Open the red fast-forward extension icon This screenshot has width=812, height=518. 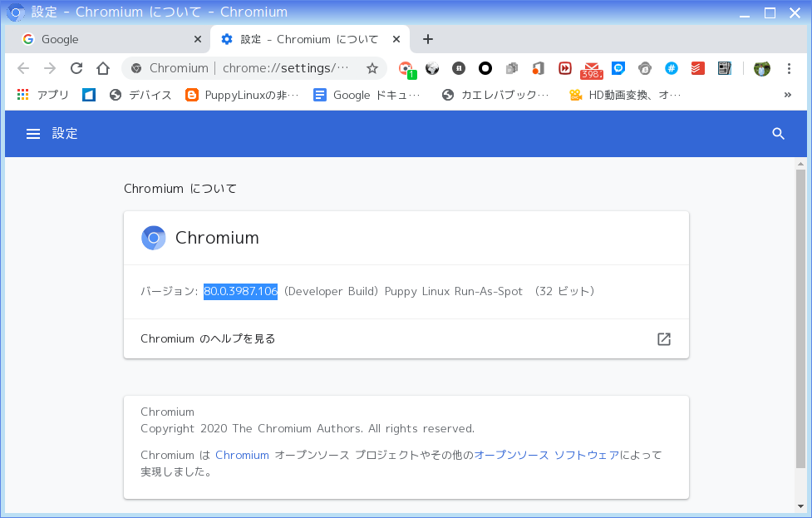(x=565, y=68)
